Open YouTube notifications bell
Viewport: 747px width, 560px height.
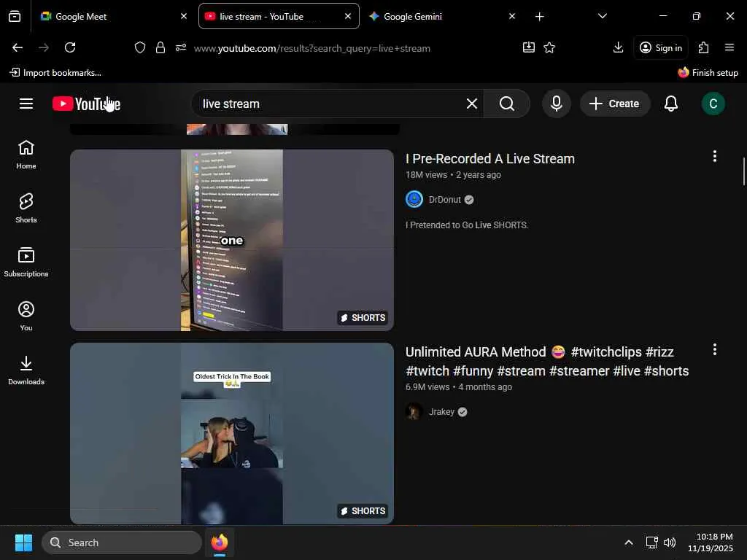point(671,104)
